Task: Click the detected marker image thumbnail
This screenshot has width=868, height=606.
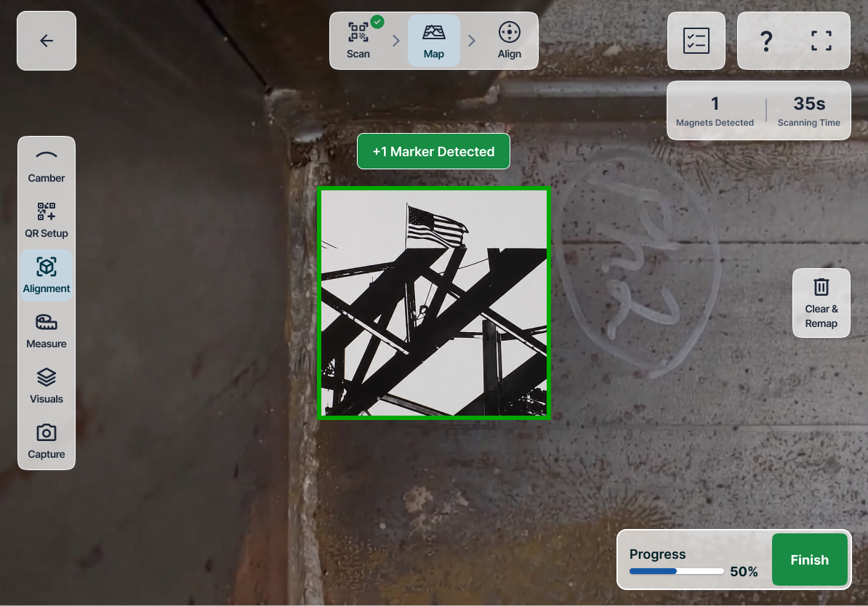Action: [433, 303]
